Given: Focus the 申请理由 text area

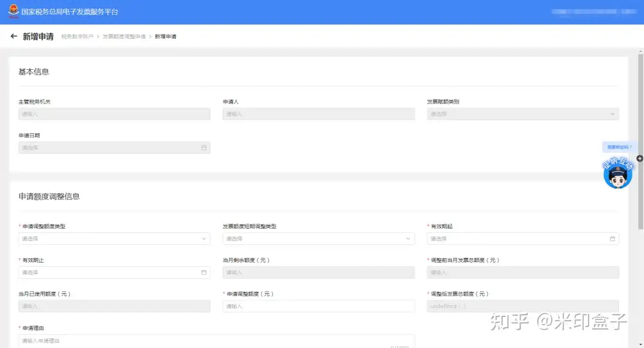Looking at the screenshot, I should pyautogui.click(x=216, y=341).
